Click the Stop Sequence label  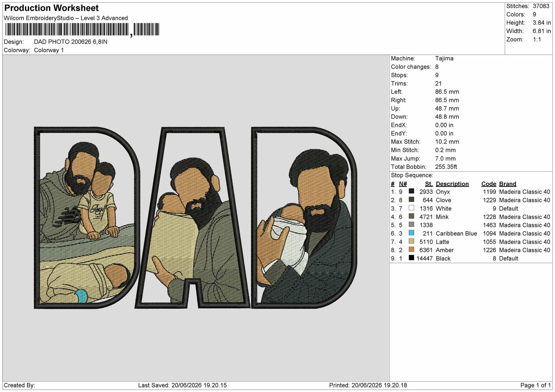coord(412,175)
